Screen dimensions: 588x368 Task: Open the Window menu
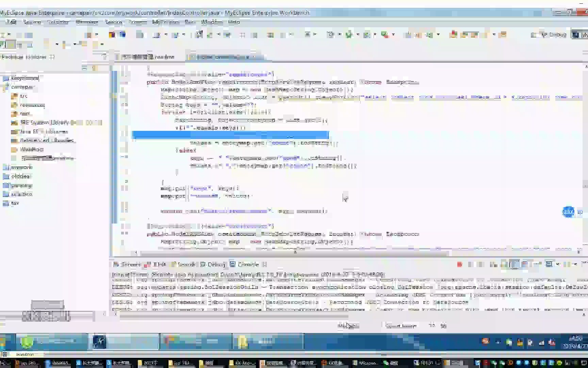coord(212,22)
